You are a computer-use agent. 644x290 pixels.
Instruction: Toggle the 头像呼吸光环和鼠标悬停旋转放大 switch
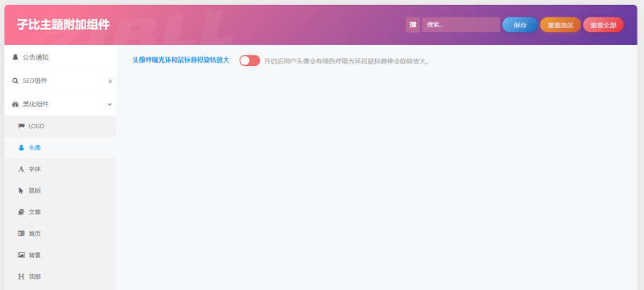[x=250, y=60]
